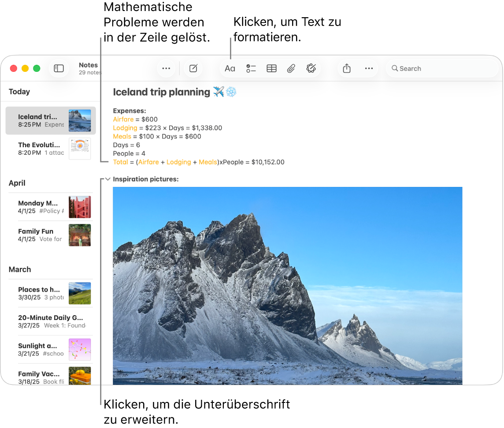Collapse the Inspiration pictures section
Screen dimensions: 504x428
(107, 179)
